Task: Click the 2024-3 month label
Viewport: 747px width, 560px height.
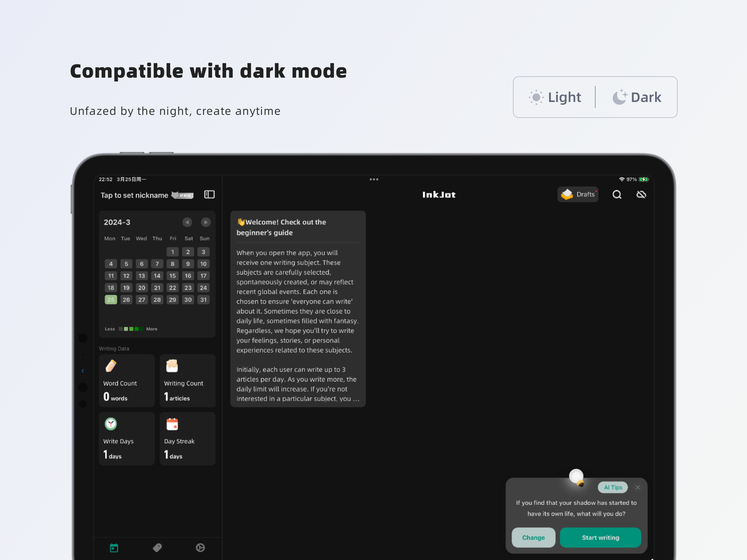Action: click(x=117, y=222)
